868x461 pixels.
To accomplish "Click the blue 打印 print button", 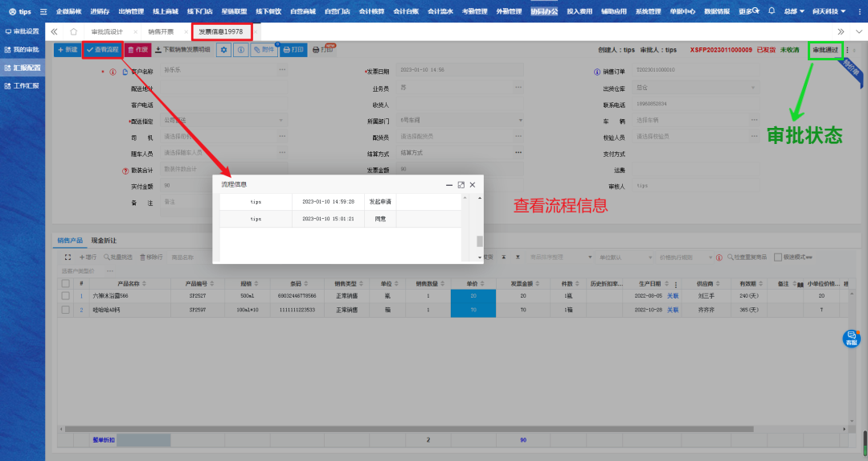I will coord(293,50).
